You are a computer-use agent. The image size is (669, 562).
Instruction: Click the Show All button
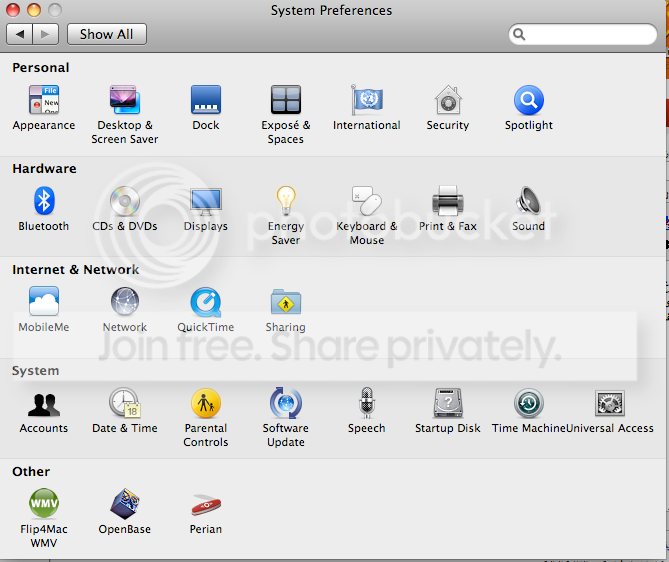point(107,34)
